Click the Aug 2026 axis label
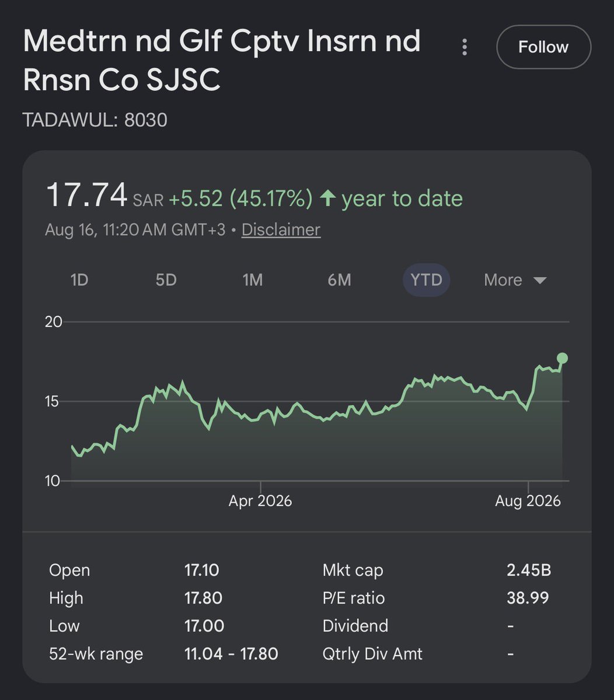This screenshot has width=614, height=700. click(x=528, y=501)
